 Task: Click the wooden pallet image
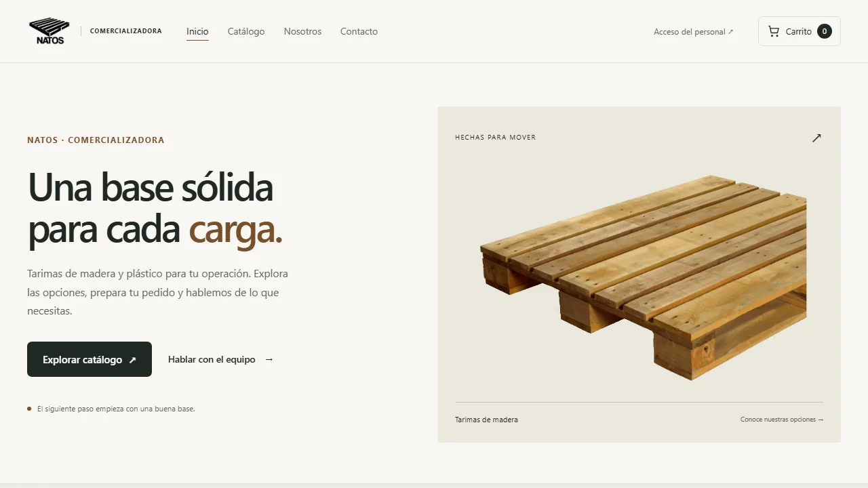point(644,277)
